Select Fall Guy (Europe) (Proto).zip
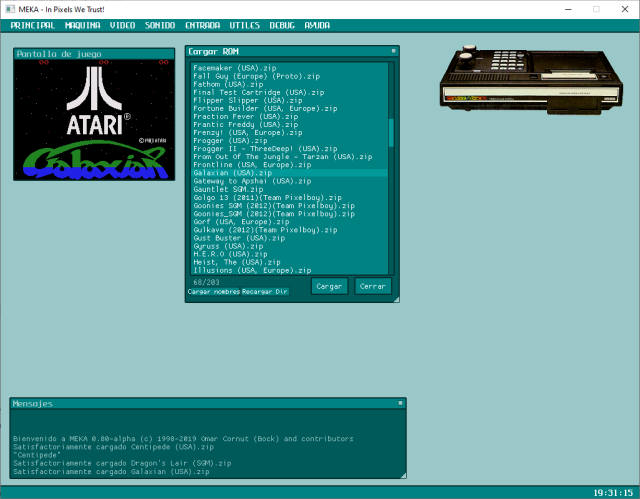640x499 pixels. (289, 76)
